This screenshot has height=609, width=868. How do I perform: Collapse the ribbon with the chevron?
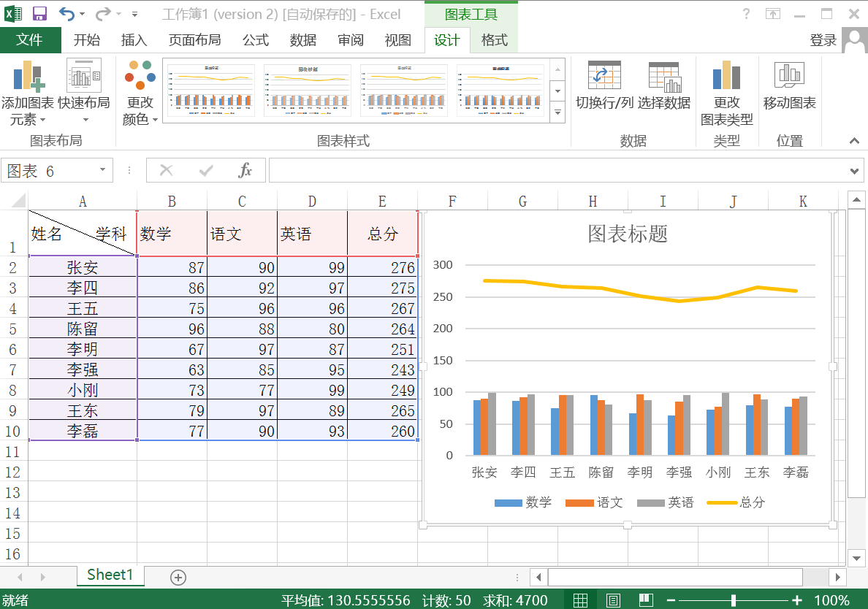pyautogui.click(x=854, y=141)
